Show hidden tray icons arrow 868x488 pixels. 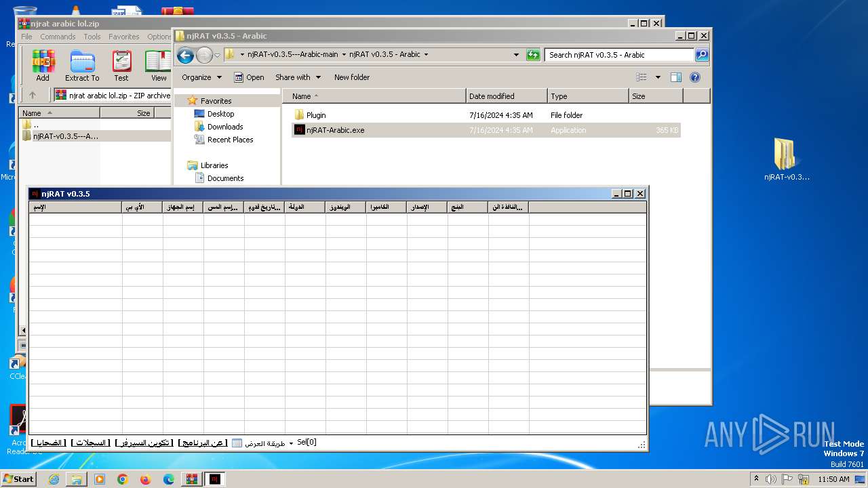[x=756, y=479]
